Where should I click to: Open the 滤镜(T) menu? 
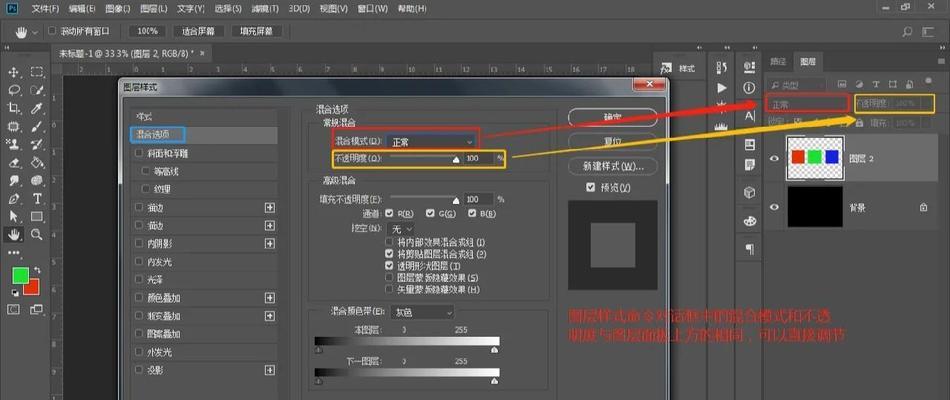point(265,9)
